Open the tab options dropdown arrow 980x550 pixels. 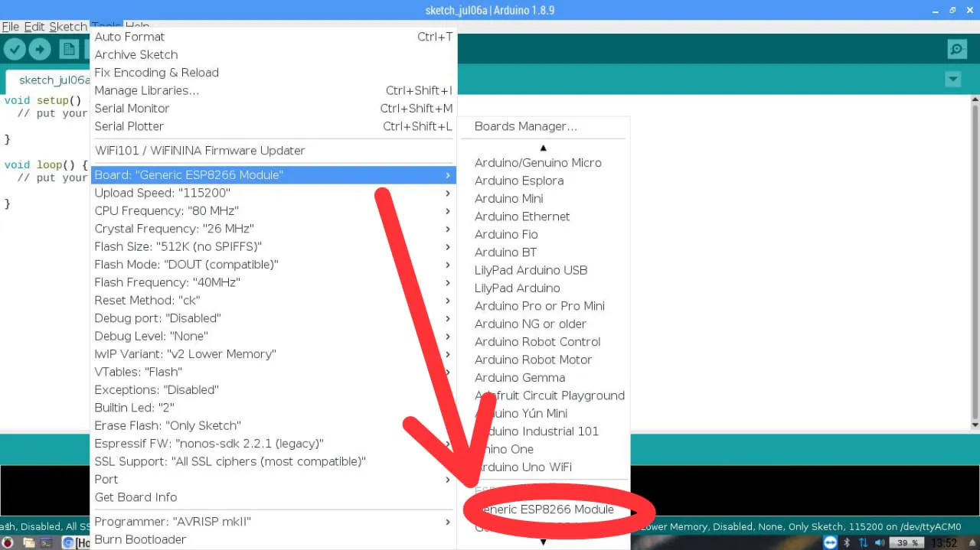coord(953,80)
